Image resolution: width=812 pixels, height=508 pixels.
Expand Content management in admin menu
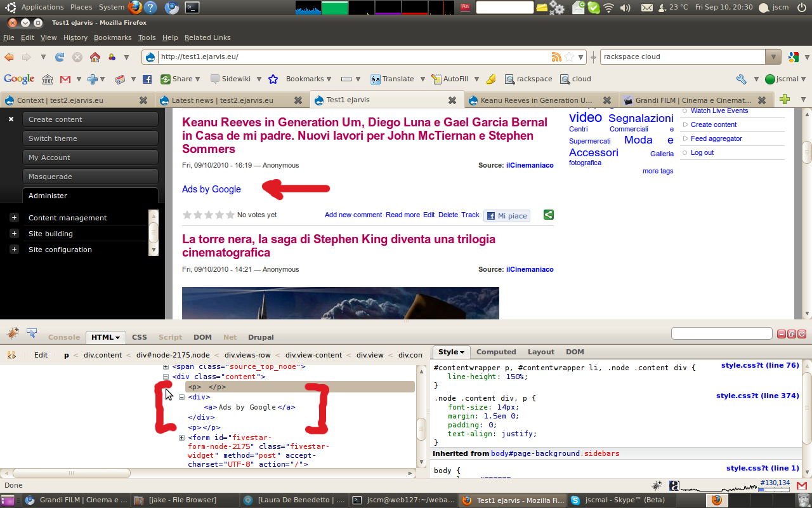tap(14, 218)
